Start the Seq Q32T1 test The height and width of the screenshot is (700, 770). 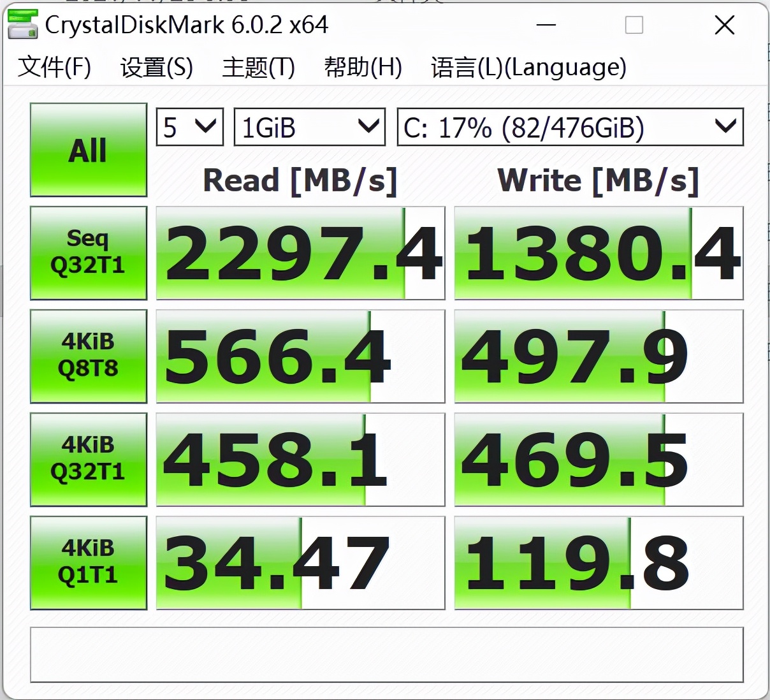[x=89, y=253]
